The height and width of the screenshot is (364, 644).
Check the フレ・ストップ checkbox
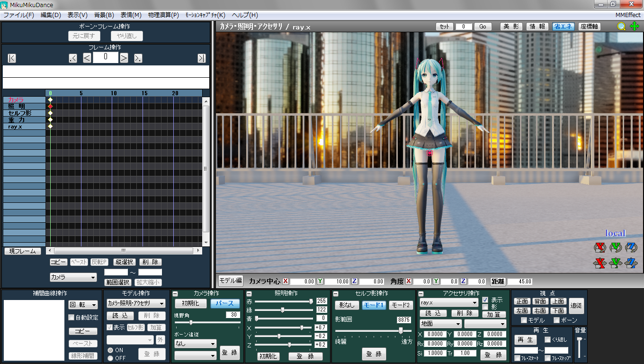pyautogui.click(x=547, y=358)
